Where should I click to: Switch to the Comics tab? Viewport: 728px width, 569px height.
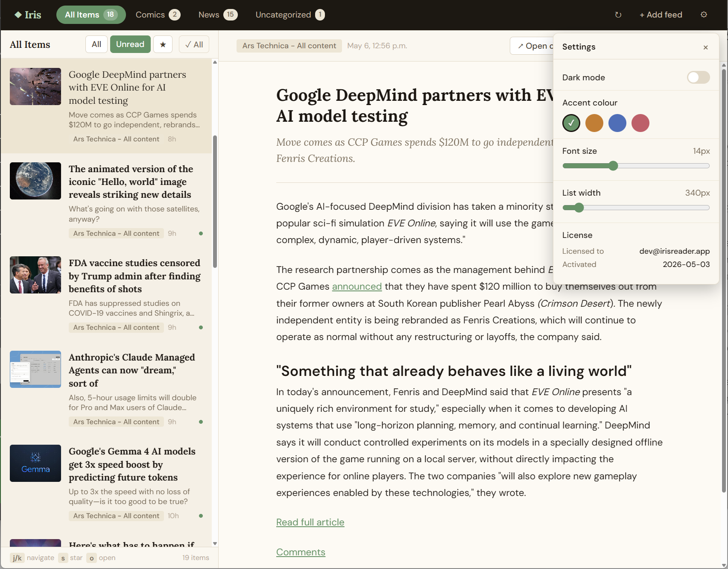pyautogui.click(x=158, y=15)
